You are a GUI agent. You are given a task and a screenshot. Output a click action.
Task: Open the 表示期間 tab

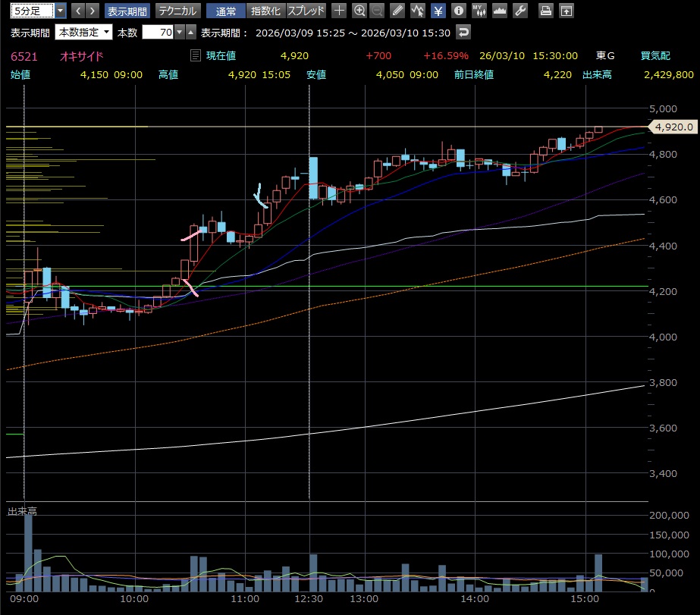click(127, 11)
